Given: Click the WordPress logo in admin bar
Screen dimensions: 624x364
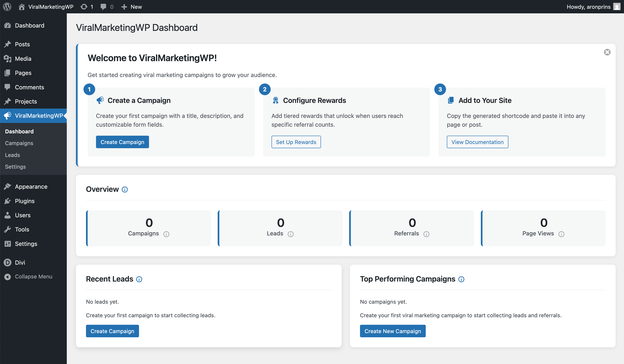Looking at the screenshot, I should (x=7, y=7).
